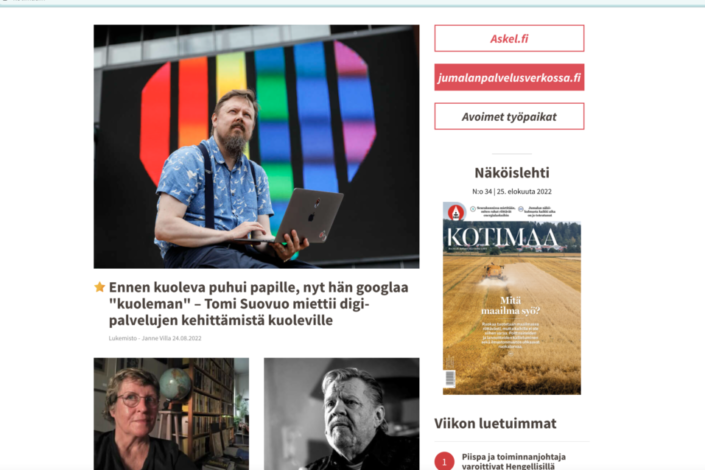Open black-and-white portrait article thumbnail
This screenshot has height=470, width=705.
click(x=342, y=414)
